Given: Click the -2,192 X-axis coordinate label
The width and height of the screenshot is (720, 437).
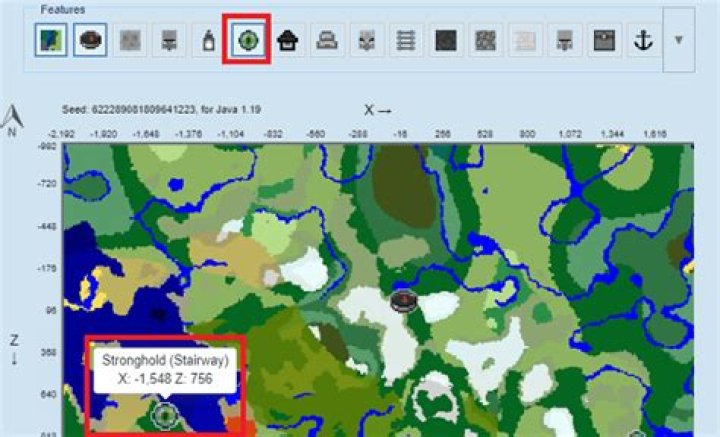Looking at the screenshot, I should pos(61,134).
